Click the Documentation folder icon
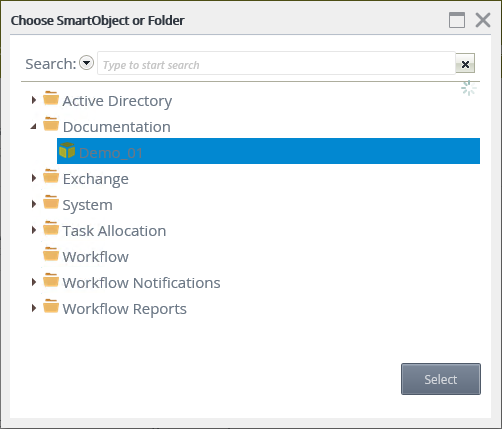Screen dimensions: 502x429 [51, 124]
